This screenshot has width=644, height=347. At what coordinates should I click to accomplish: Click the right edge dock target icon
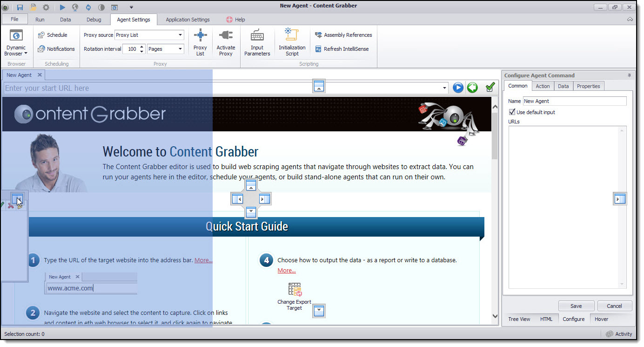coord(620,199)
